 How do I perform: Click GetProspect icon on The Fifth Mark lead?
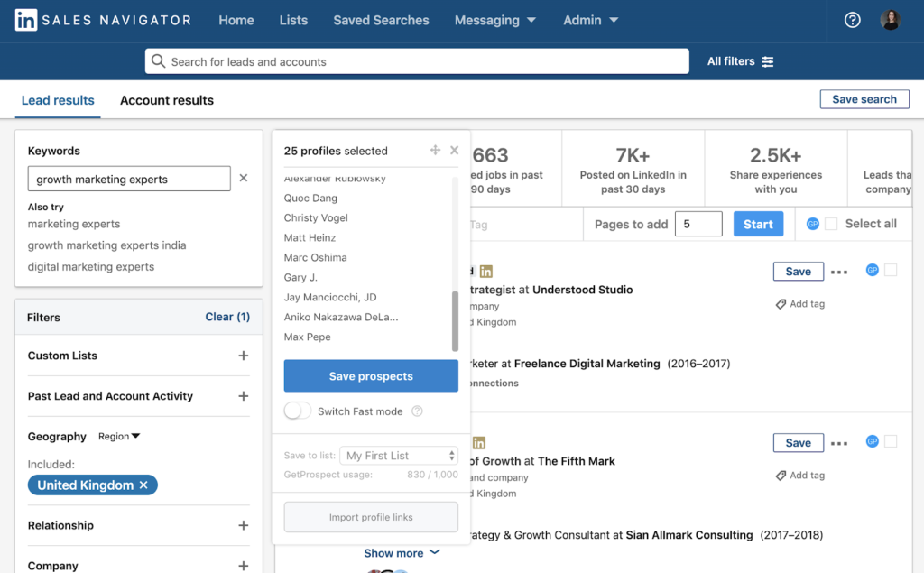click(873, 441)
